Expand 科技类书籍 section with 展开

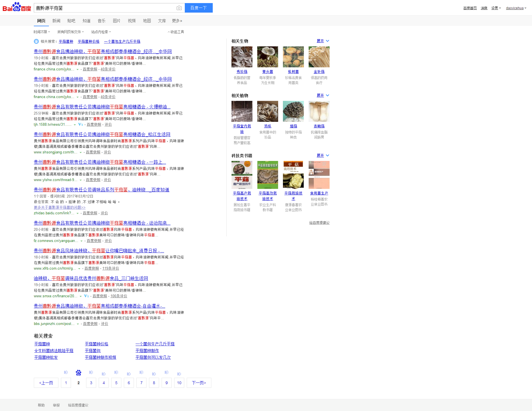[x=323, y=155]
